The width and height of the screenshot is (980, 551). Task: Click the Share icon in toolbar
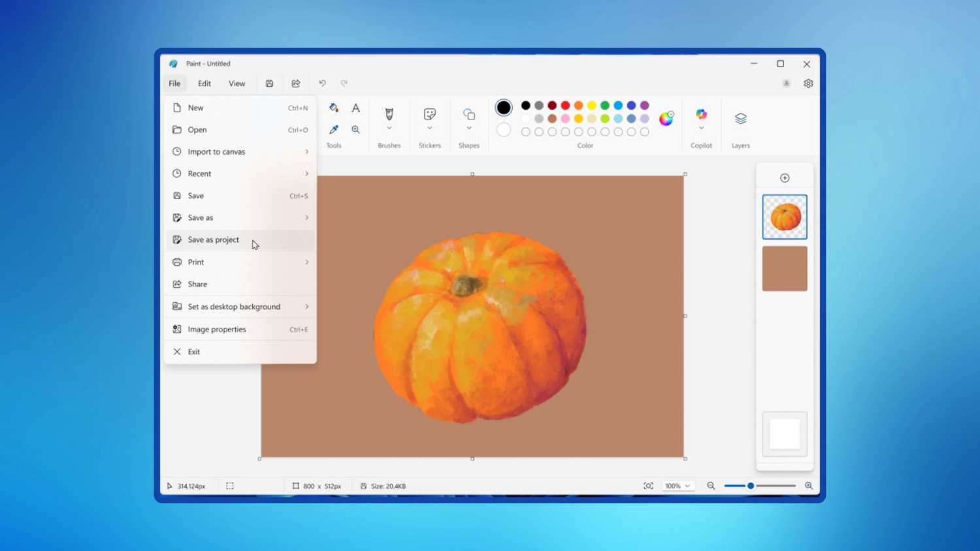click(x=296, y=84)
